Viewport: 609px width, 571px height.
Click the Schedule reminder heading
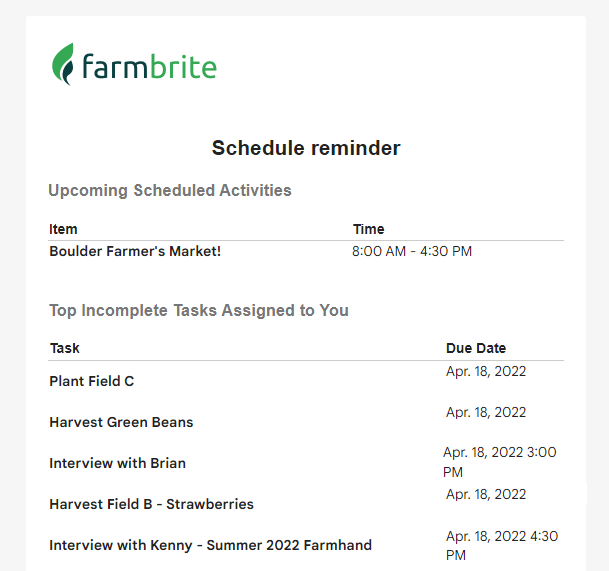pyautogui.click(x=305, y=148)
